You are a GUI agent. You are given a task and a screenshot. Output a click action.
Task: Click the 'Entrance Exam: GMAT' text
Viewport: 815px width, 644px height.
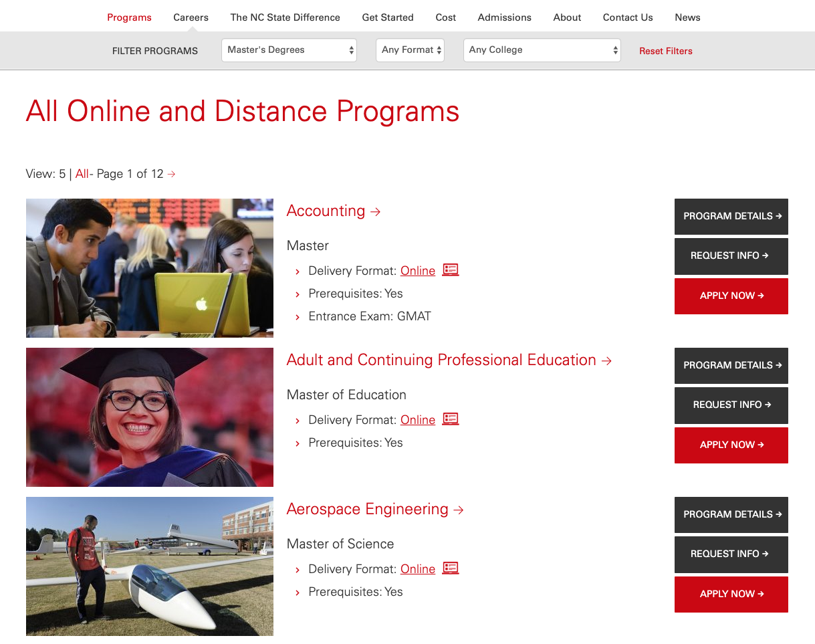click(x=370, y=316)
